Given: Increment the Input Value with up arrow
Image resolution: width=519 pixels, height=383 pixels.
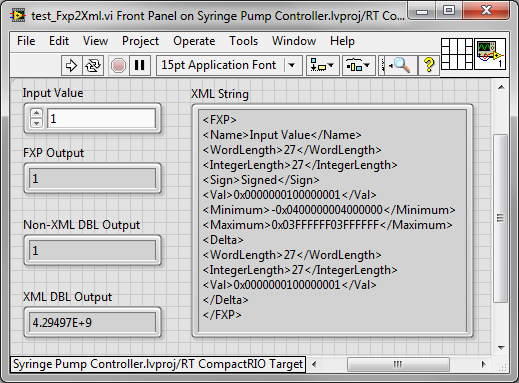Looking at the screenshot, I should click(x=36, y=113).
